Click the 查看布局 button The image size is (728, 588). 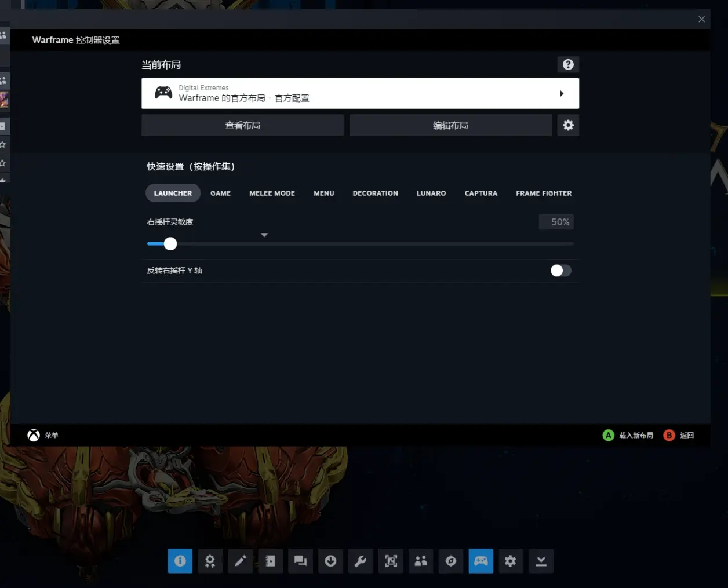click(243, 125)
